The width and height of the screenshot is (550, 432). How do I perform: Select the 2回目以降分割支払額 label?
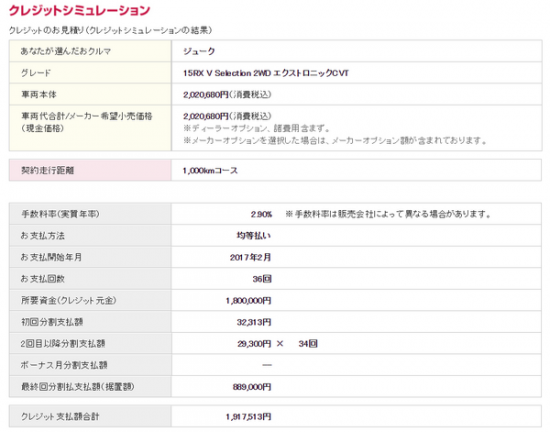tap(63, 344)
